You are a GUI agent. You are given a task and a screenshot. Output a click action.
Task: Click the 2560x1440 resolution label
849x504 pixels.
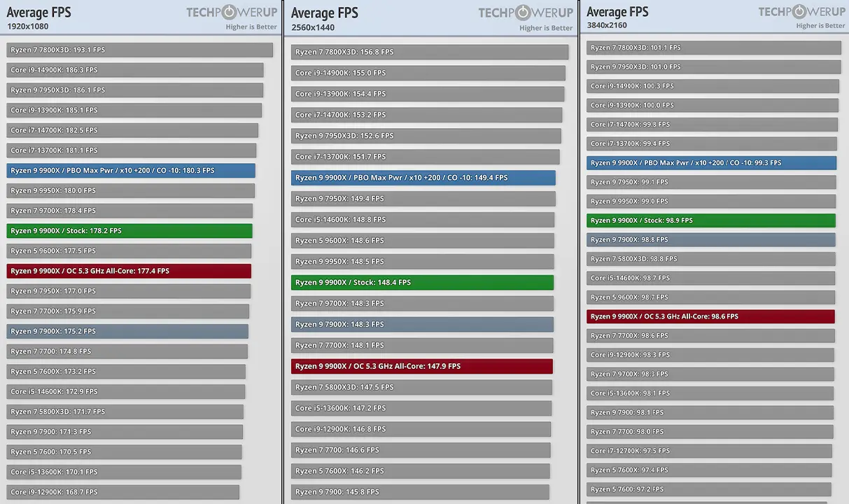coord(313,28)
